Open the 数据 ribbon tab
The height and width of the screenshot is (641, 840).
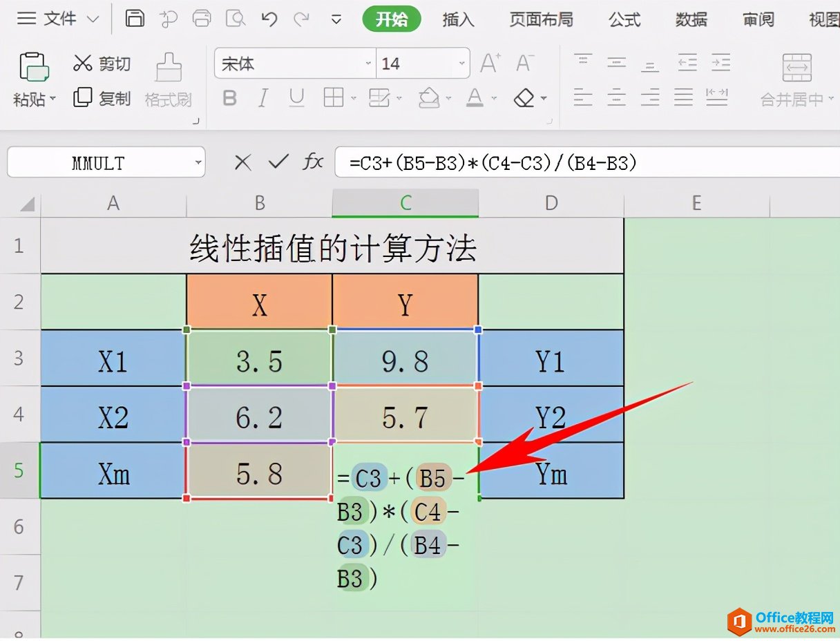(691, 19)
